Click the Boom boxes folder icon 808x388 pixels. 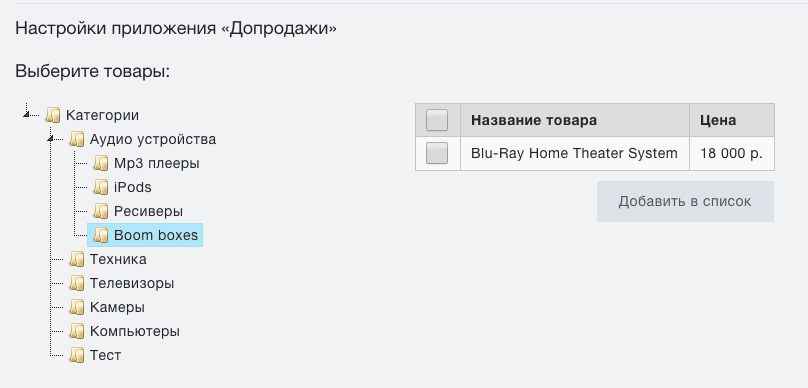coord(100,235)
